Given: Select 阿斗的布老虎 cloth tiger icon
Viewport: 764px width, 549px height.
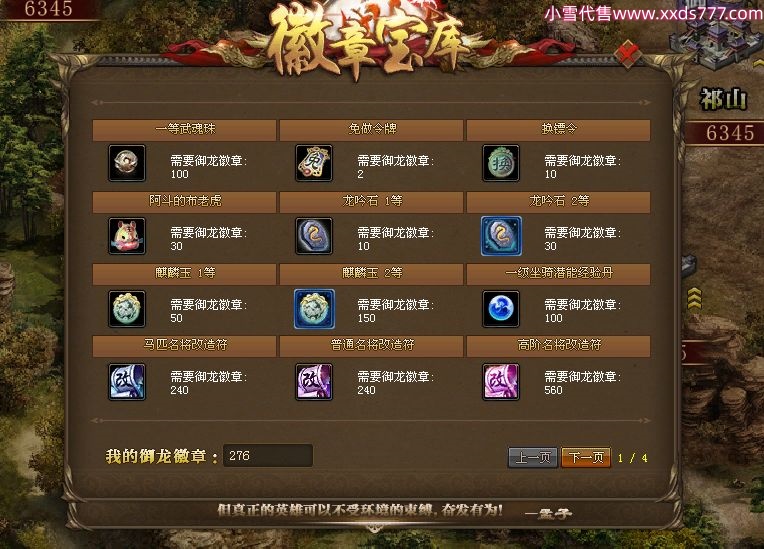Looking at the screenshot, I should pos(127,236).
